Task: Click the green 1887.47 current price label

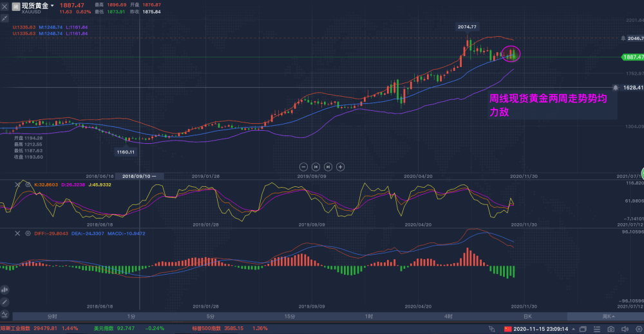Action: 632,57
